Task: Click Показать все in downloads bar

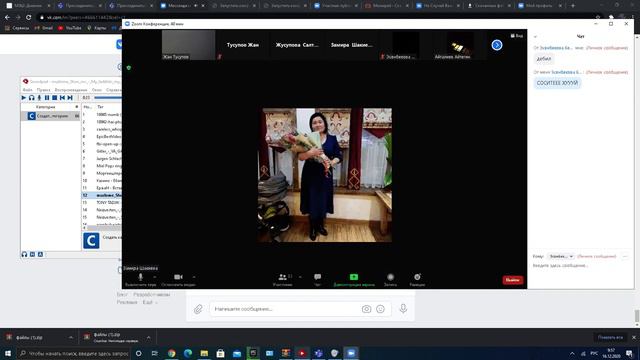Action: click(x=610, y=338)
